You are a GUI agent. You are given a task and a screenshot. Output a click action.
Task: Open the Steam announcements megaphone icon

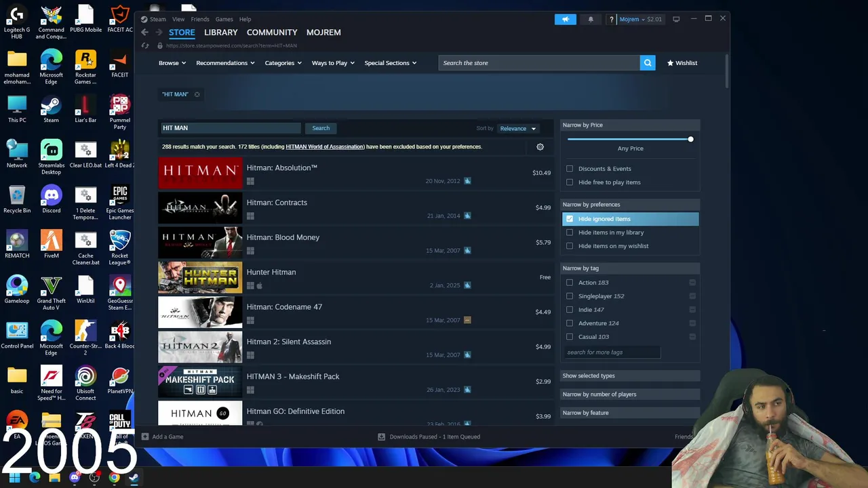coord(566,19)
